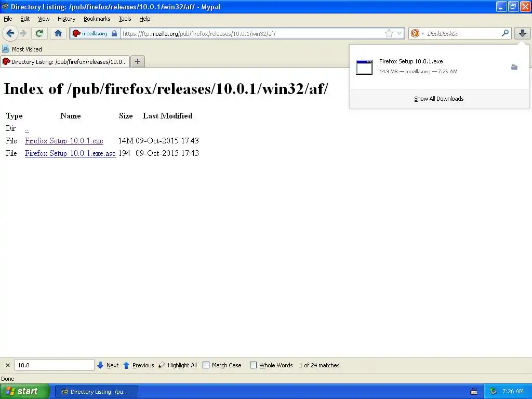The height and width of the screenshot is (399, 532).
Task: Open the Edit menu
Action: click(x=25, y=19)
